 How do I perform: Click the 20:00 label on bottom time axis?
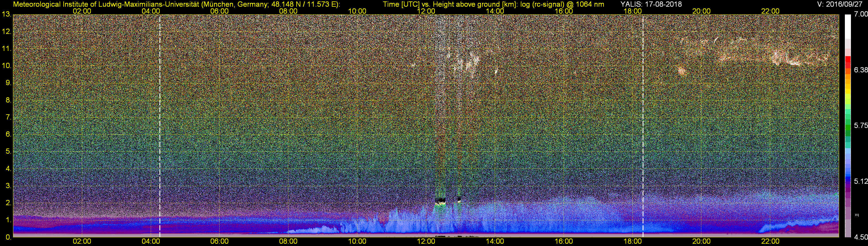[702, 241]
